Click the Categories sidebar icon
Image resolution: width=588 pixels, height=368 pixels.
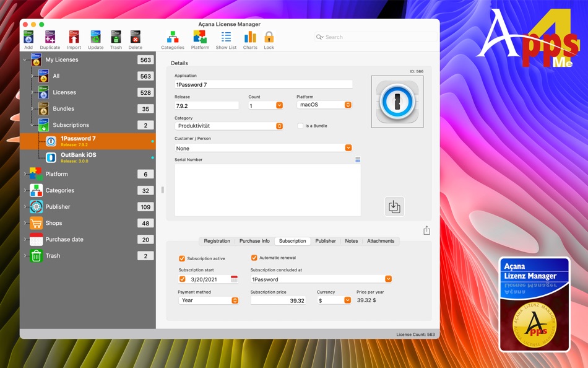pyautogui.click(x=36, y=190)
